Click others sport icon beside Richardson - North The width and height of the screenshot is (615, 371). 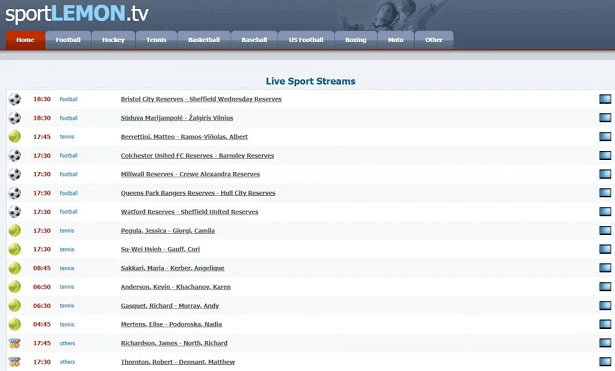point(15,344)
